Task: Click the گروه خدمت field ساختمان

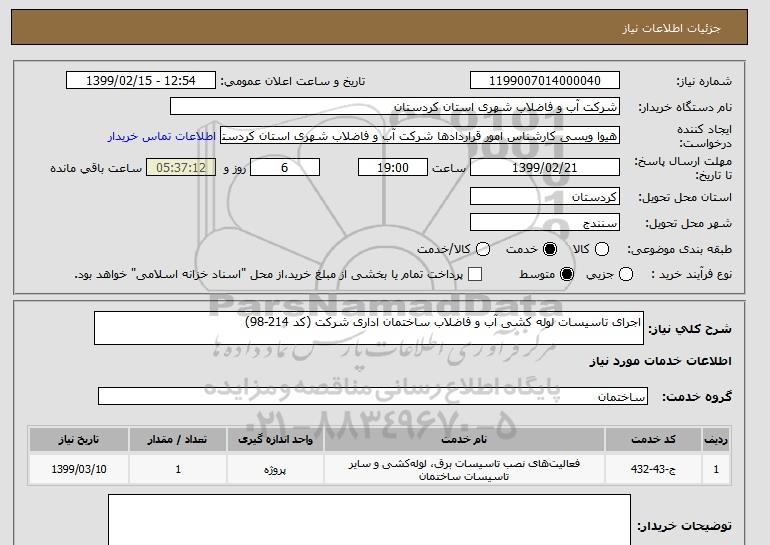Action: (x=373, y=396)
